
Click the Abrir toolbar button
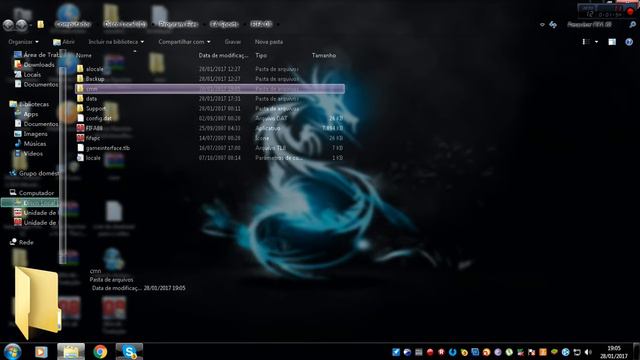64,42
